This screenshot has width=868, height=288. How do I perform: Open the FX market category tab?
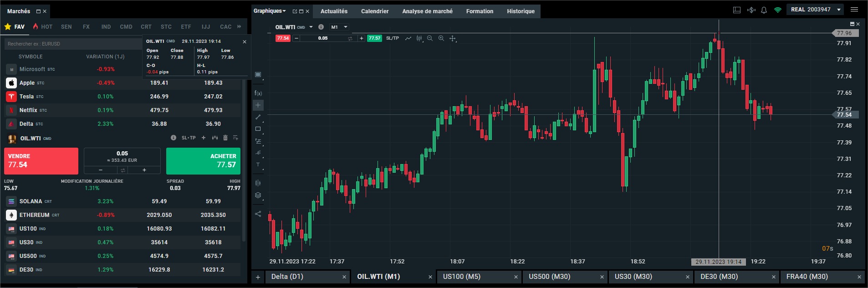pyautogui.click(x=86, y=27)
